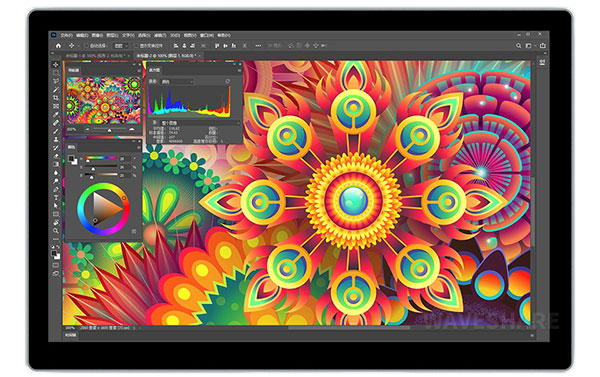This screenshot has height=377, width=600.
Task: Toggle the Show Transform Controls checkbox
Action: pyautogui.click(x=136, y=46)
